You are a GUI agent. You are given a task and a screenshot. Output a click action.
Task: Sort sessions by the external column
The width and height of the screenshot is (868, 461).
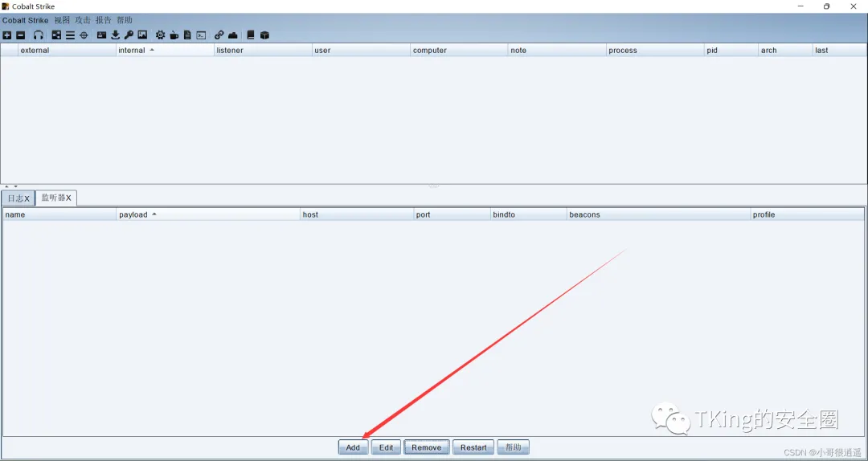pyautogui.click(x=67, y=50)
